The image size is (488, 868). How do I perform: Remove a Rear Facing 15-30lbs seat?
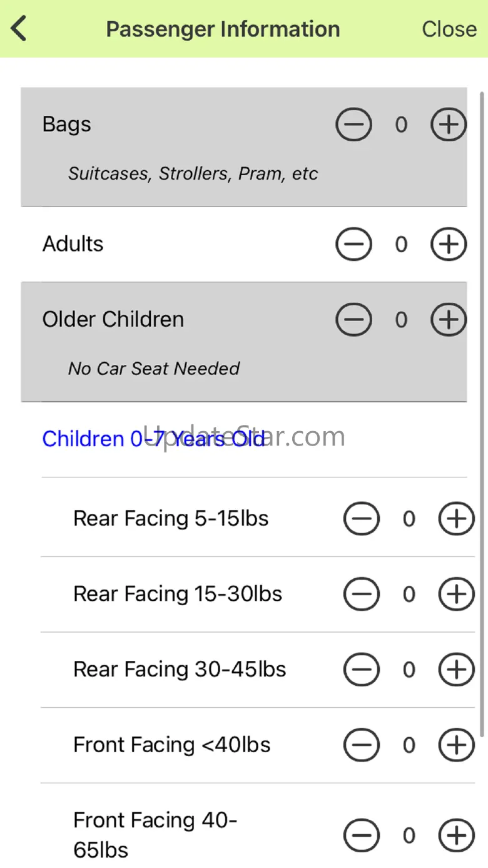coord(362,594)
